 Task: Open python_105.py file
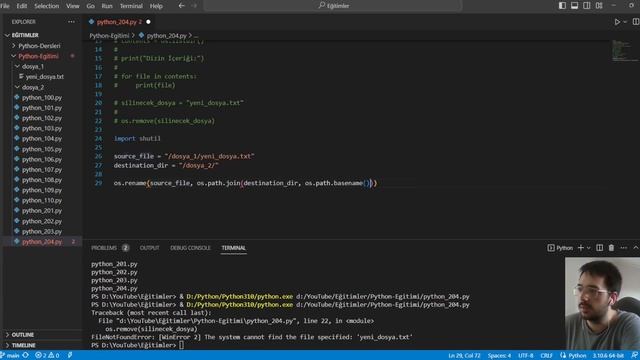[42, 149]
